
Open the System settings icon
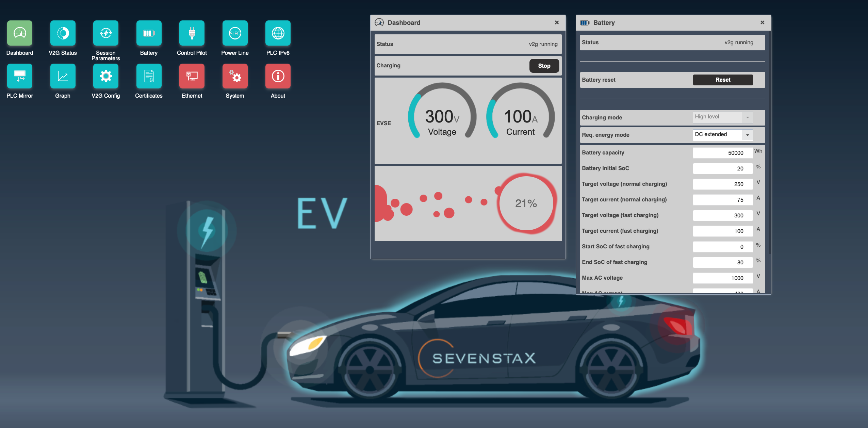coord(235,76)
